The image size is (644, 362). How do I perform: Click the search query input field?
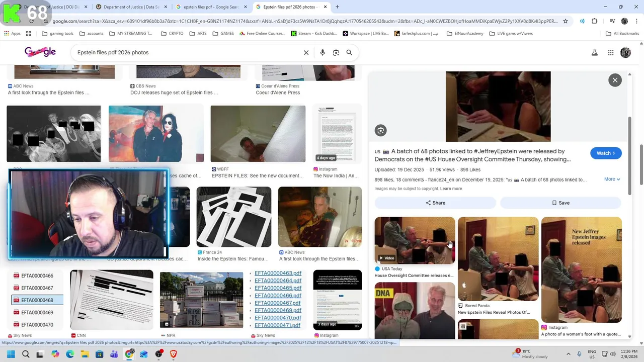pyautogui.click(x=186, y=52)
